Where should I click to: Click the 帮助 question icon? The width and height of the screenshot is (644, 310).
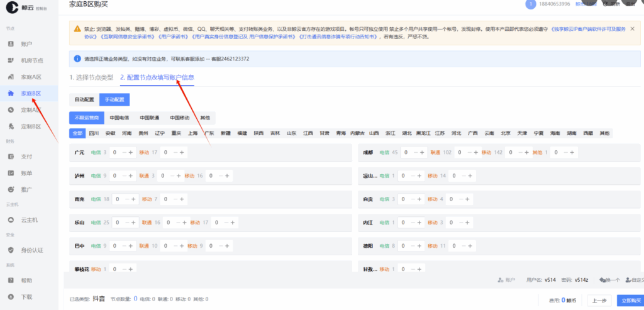(x=11, y=280)
